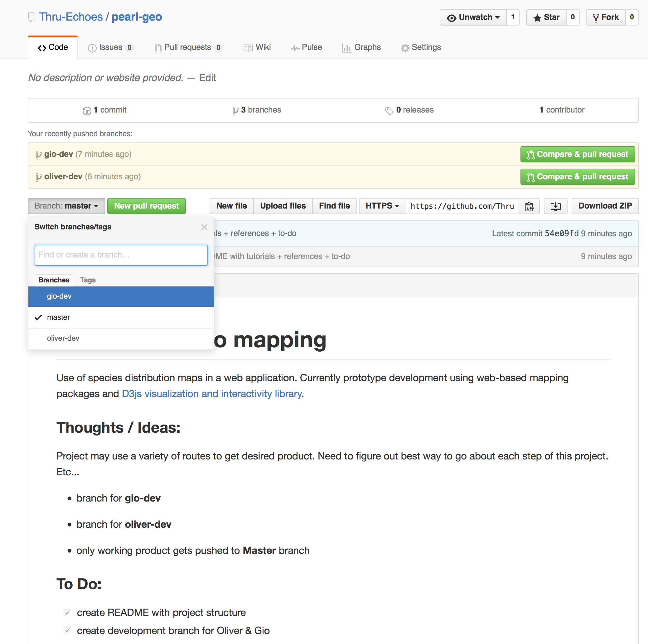Open the Thru-Echoes owner link

pos(71,17)
